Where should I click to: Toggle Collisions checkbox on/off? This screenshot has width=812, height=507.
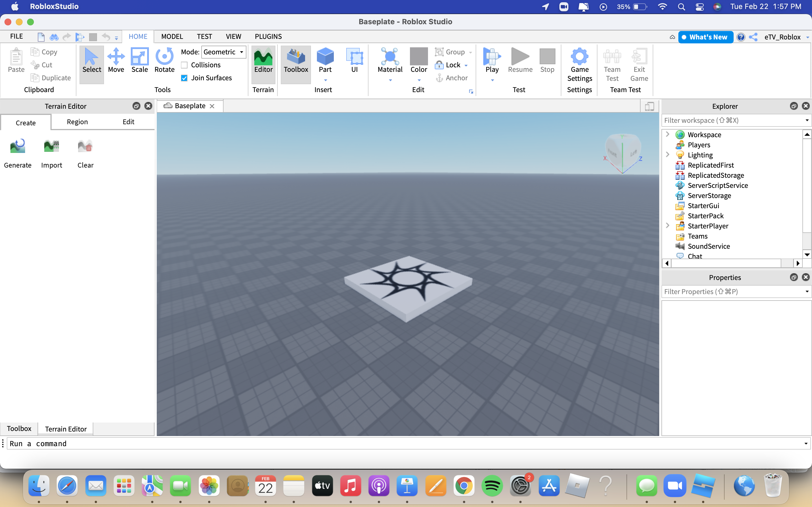point(184,65)
